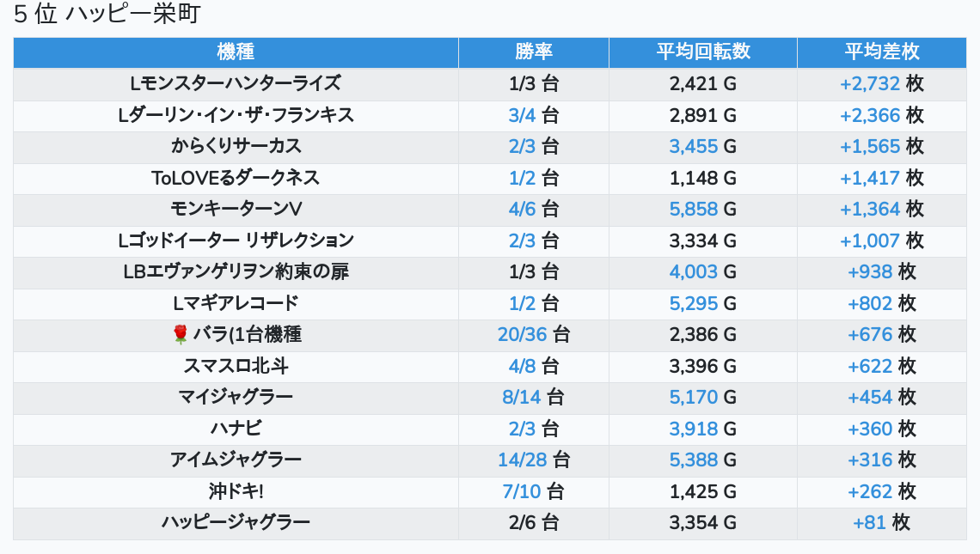This screenshot has width=980, height=554.
Task: Click the 平均差枚 column header
Action: [x=882, y=52]
